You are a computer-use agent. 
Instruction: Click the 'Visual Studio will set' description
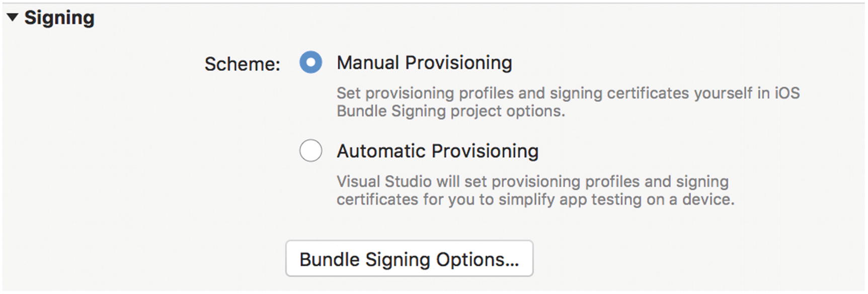click(532, 181)
